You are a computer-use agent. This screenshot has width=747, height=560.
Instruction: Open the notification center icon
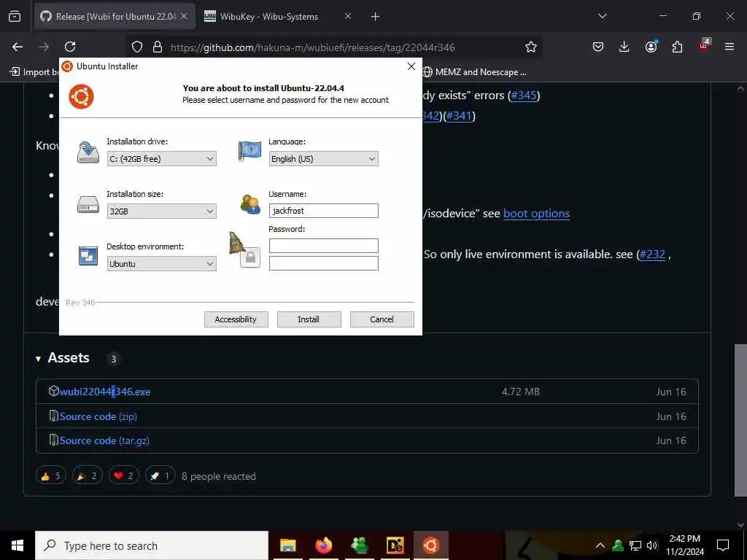pos(723,545)
